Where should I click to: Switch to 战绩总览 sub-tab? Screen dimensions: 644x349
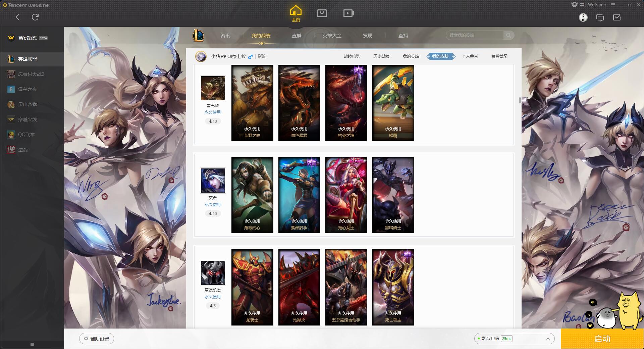[x=352, y=56]
